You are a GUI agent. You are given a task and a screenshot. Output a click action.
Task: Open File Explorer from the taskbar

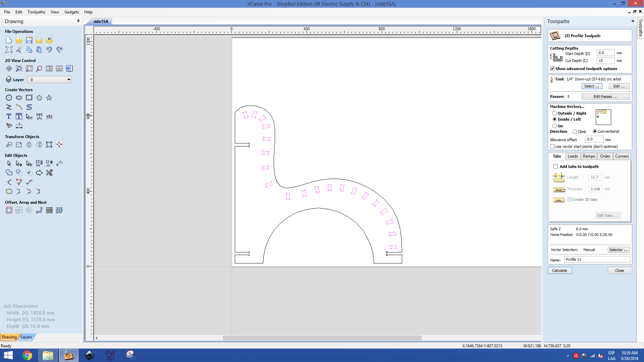click(x=48, y=355)
